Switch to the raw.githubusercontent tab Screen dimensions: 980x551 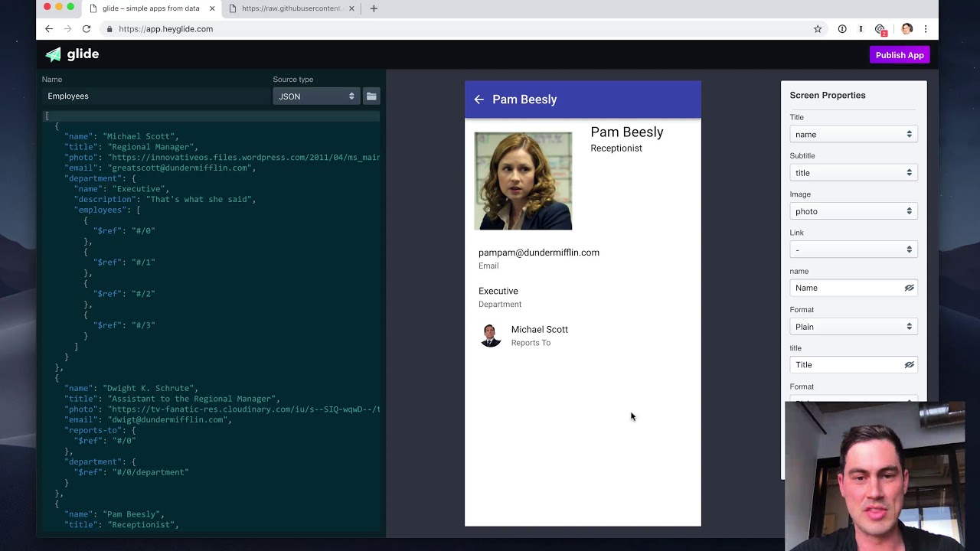click(291, 8)
